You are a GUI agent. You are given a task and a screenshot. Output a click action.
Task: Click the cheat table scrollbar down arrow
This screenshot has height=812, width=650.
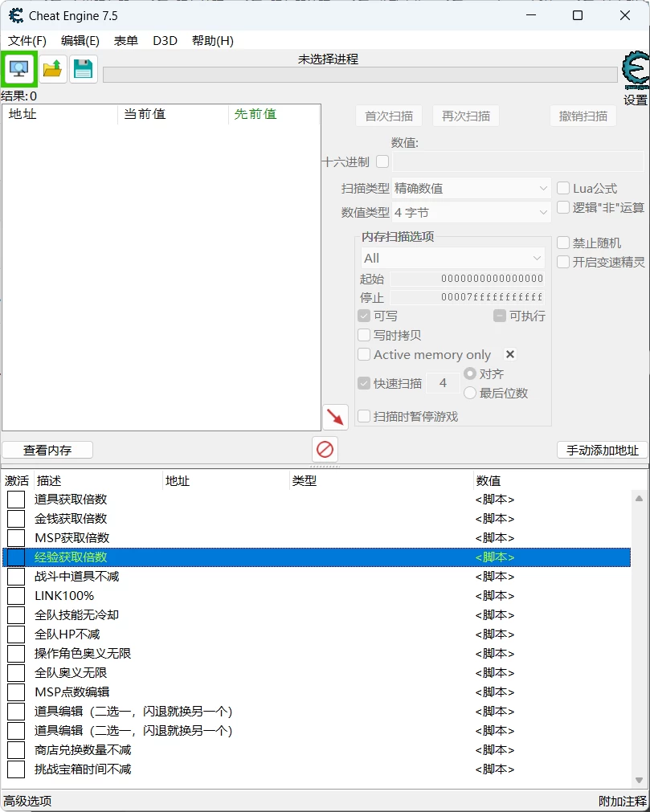point(639,781)
